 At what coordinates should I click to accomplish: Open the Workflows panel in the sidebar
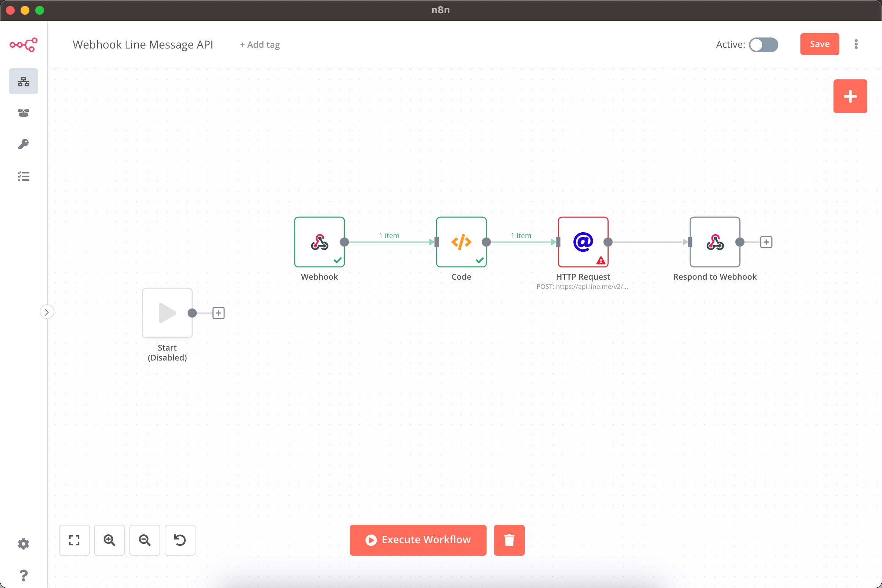(23, 81)
